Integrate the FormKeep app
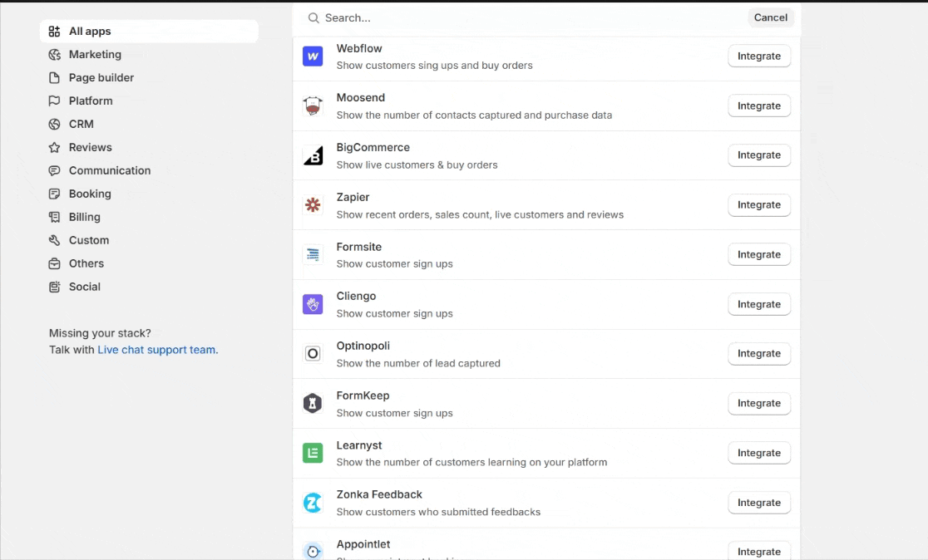The width and height of the screenshot is (928, 560). coord(759,403)
